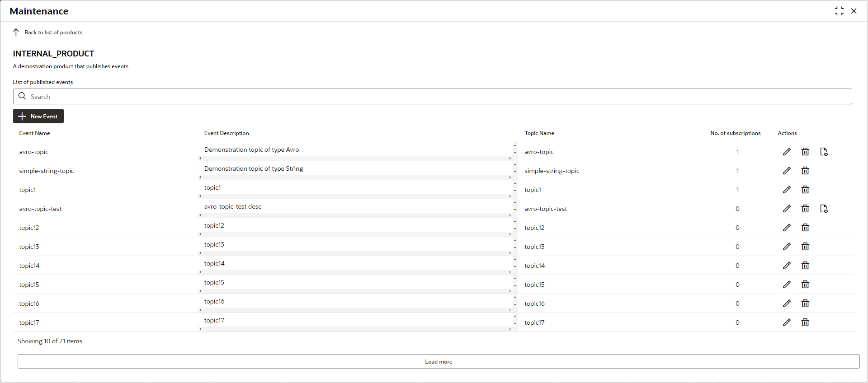868x383 pixels.
Task: Open schema document icon for avro-topic
Action: (824, 152)
